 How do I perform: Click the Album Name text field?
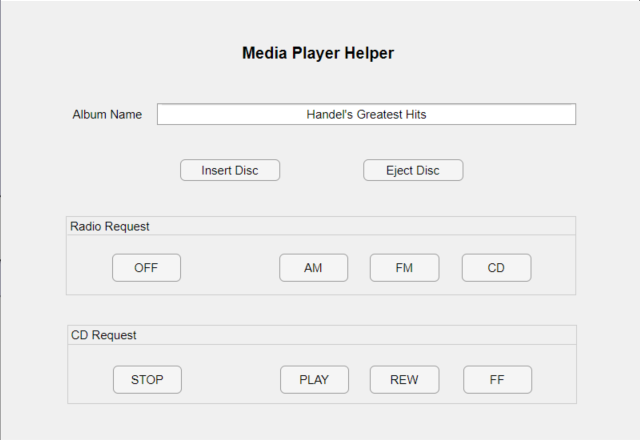(x=367, y=114)
